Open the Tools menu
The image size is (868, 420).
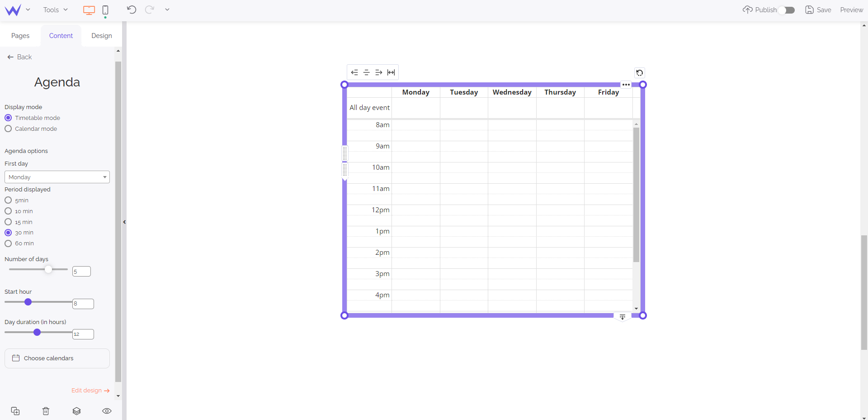[x=55, y=10]
